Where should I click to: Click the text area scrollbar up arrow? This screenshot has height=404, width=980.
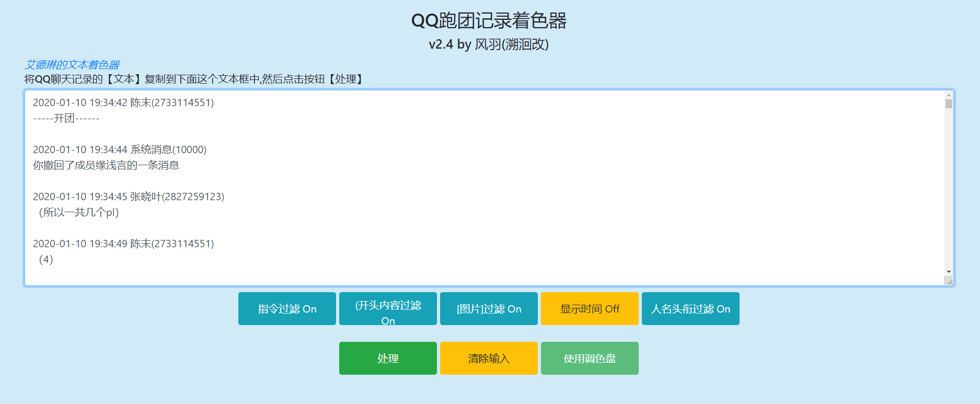949,96
